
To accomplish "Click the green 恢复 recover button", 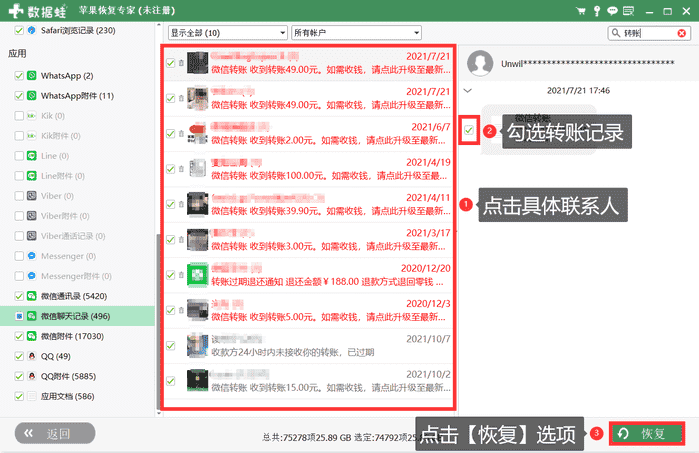I will point(647,433).
